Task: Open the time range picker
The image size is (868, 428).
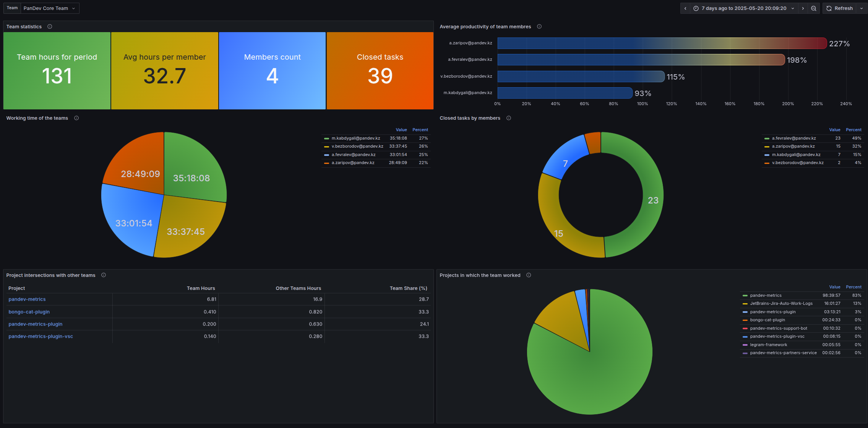Action: pyautogui.click(x=744, y=8)
